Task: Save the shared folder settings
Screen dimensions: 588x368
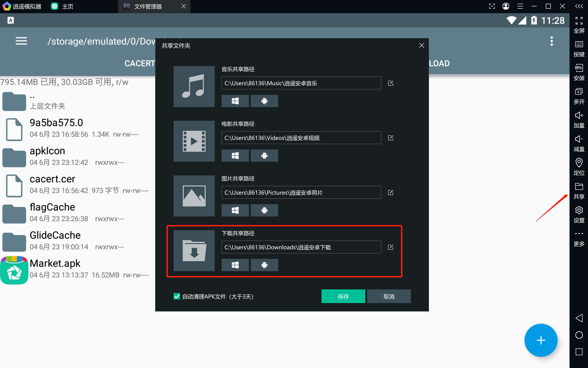Action: click(x=343, y=296)
